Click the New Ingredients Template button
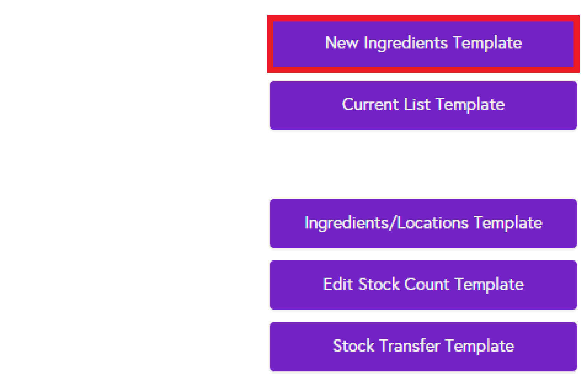Viewport: 588px width, 379px height. coord(423,44)
